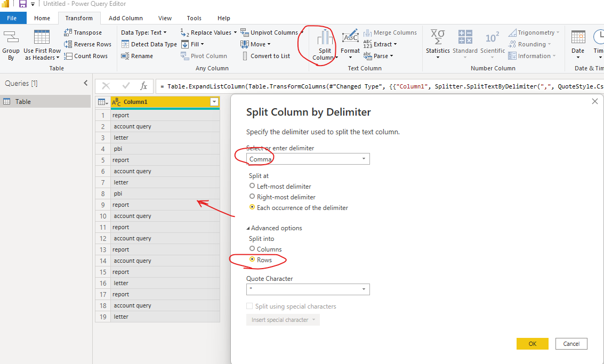The width and height of the screenshot is (604, 364).
Task: Click row number 10 header
Action: 103,216
